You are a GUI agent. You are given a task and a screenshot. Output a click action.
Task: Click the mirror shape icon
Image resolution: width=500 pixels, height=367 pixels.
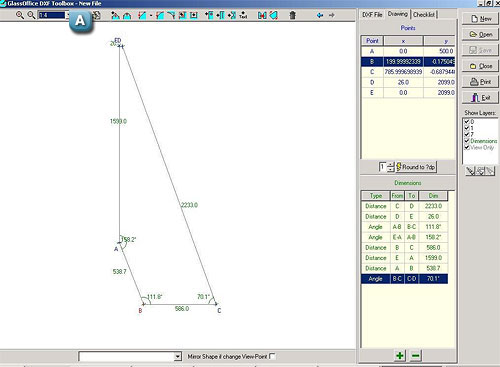[x=262, y=15]
